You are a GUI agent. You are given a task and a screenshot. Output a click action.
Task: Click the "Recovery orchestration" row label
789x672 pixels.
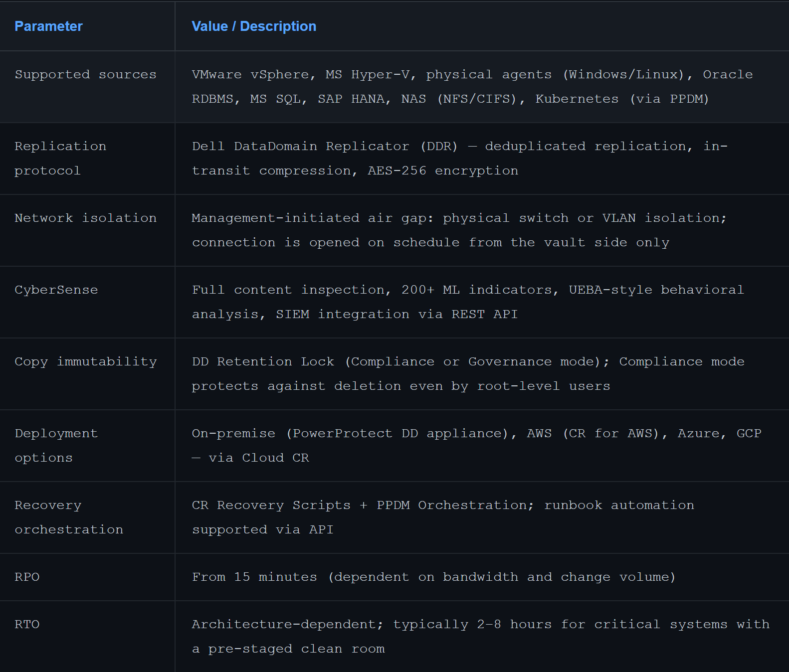(69, 517)
